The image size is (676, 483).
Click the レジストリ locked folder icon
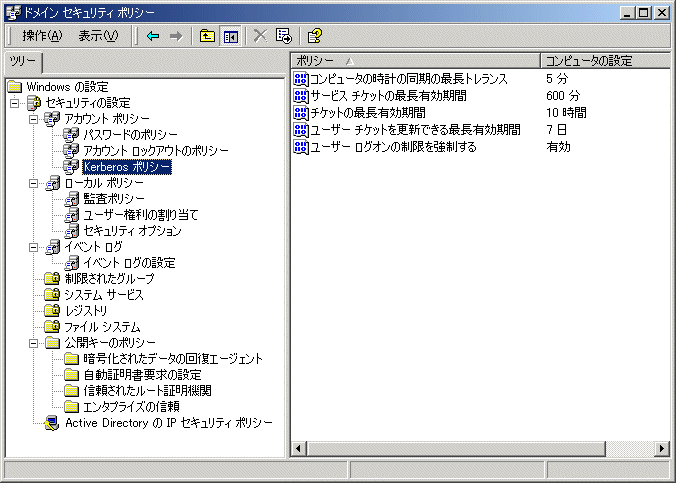pyautogui.click(x=52, y=310)
